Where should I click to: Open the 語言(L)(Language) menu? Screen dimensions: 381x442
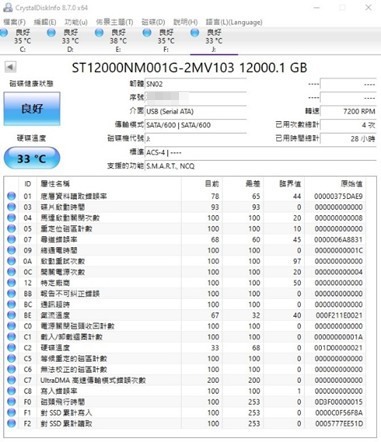pos(234,22)
